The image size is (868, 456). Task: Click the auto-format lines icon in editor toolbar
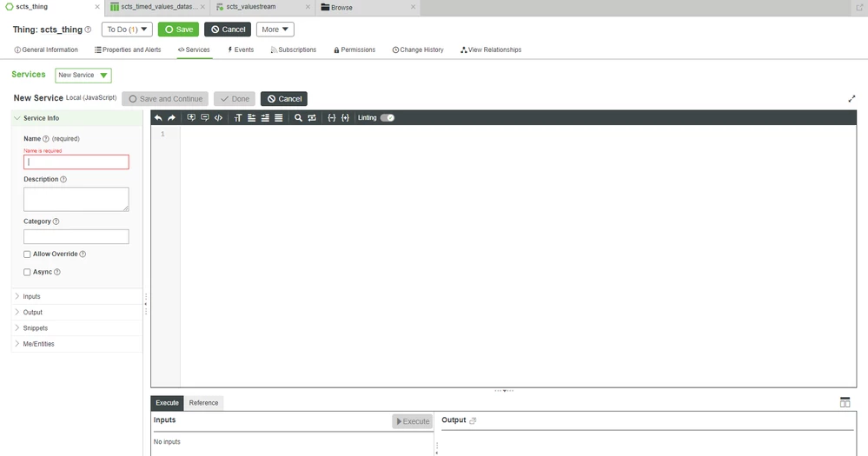(278, 118)
